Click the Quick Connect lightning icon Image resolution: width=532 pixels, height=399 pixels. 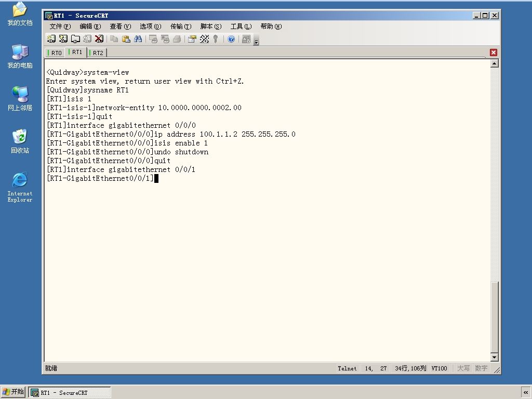pyautogui.click(x=63, y=39)
